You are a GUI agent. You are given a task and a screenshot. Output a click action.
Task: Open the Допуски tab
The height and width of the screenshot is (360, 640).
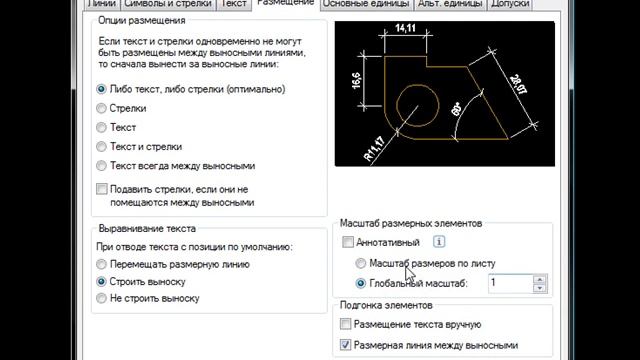click(x=510, y=4)
